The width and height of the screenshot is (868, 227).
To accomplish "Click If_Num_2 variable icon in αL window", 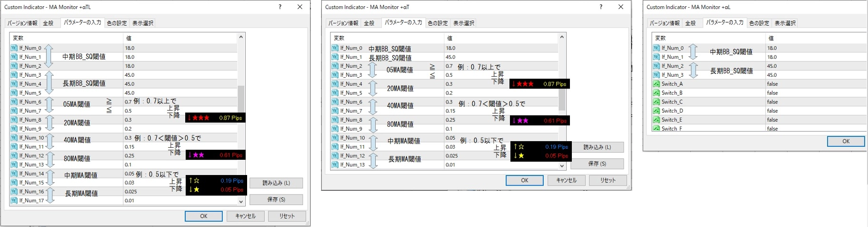I will click(x=656, y=66).
